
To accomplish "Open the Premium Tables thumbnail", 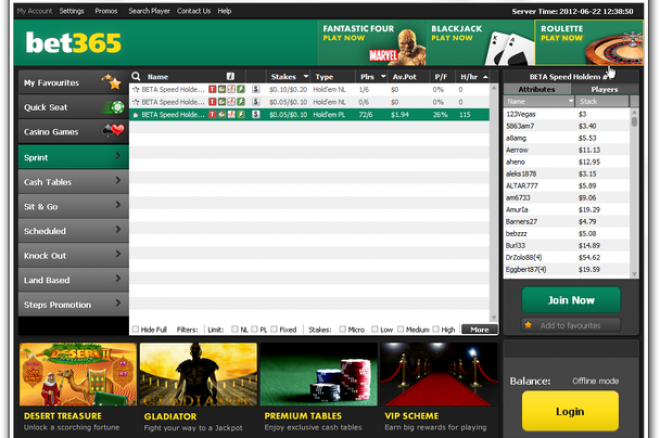I will [319, 374].
